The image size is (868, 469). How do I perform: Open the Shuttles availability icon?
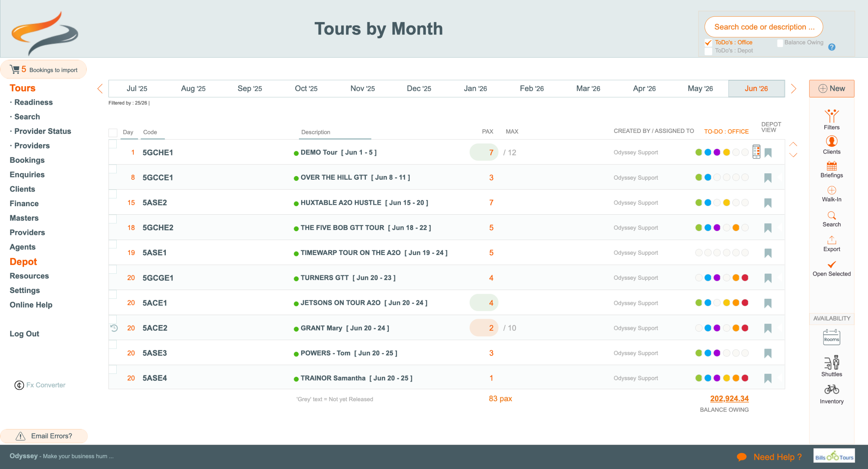831,363
